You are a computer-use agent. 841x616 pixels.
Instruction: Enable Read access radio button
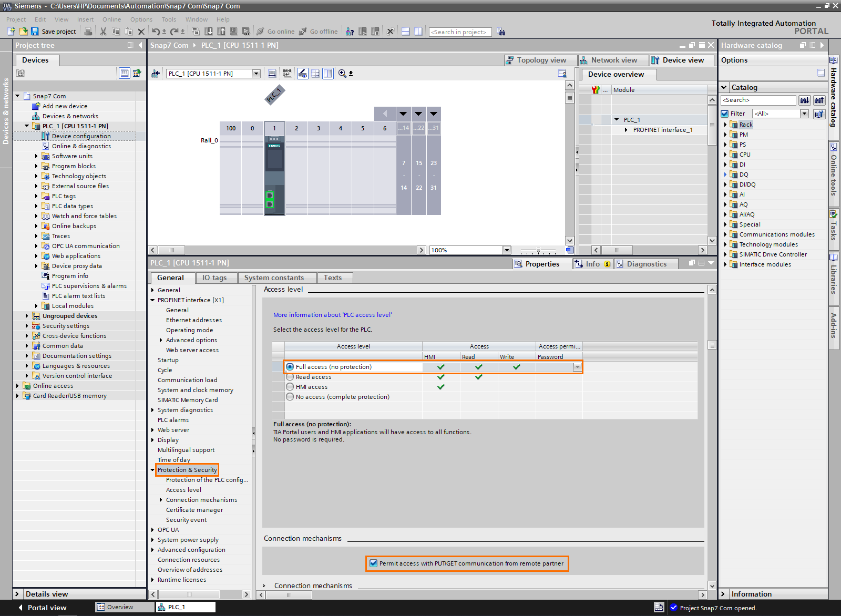click(x=290, y=376)
